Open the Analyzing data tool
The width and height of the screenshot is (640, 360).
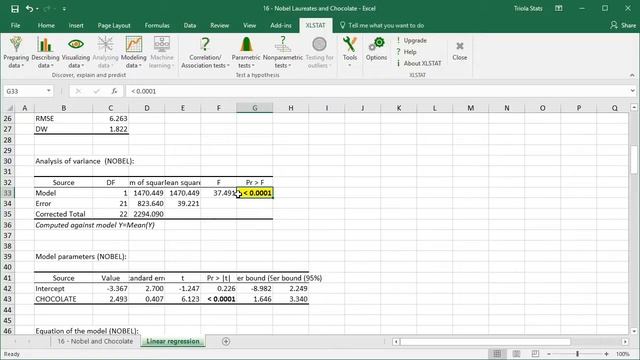pos(105,52)
